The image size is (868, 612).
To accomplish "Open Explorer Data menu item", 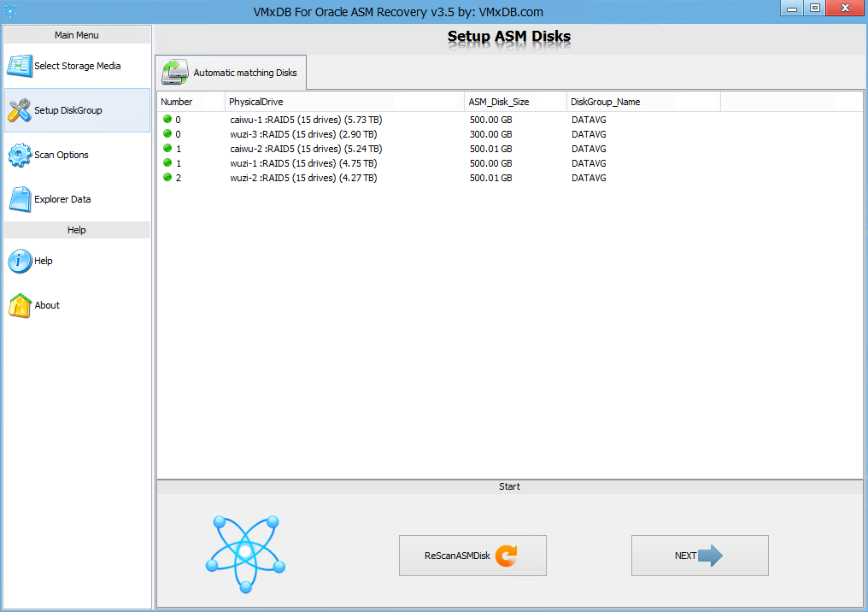I will (x=77, y=199).
